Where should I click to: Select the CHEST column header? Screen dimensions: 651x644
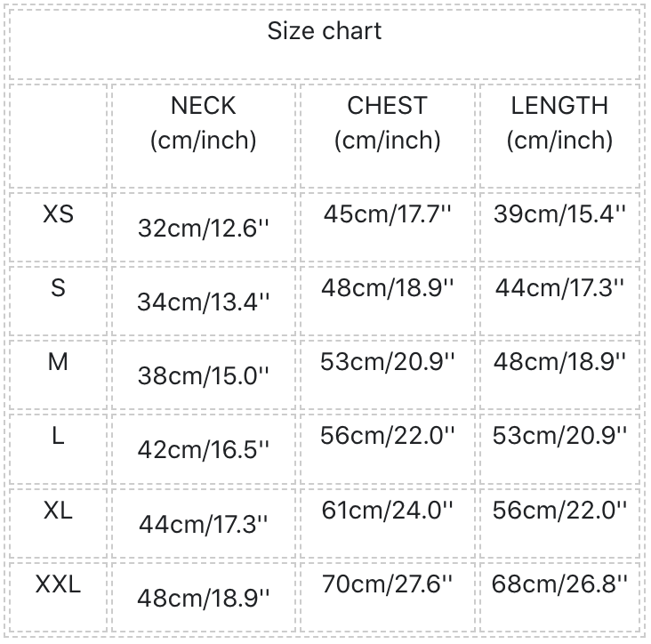[x=387, y=122]
